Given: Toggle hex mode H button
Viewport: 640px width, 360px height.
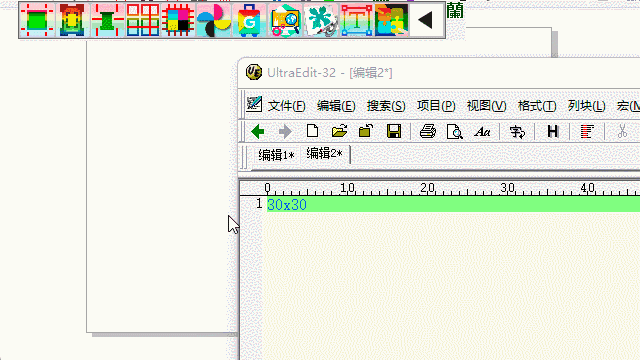Looking at the screenshot, I should (552, 131).
